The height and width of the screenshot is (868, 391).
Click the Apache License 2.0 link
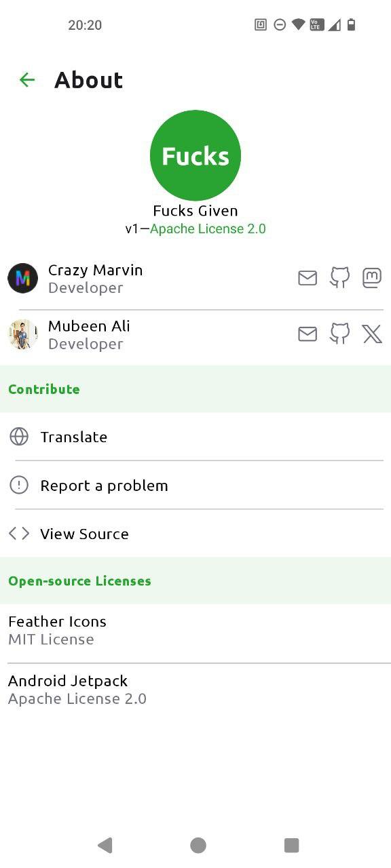[x=208, y=229]
